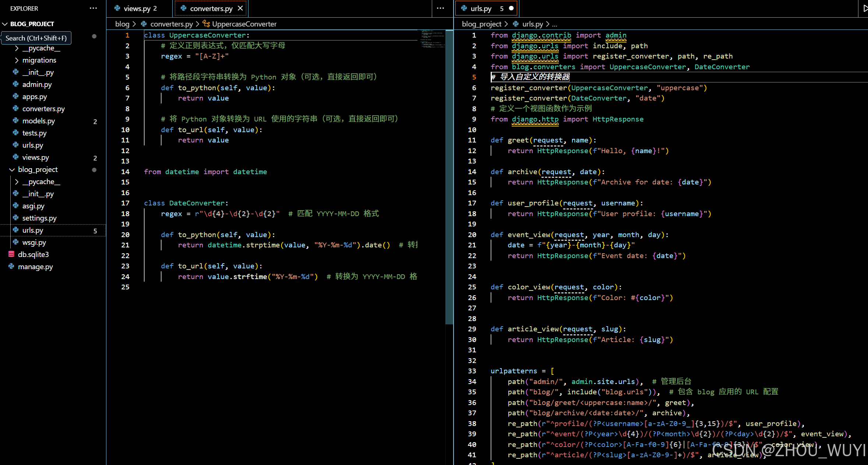This screenshot has height=465, width=868.
Task: Open Explorer more actions ellipsis
Action: [93, 8]
